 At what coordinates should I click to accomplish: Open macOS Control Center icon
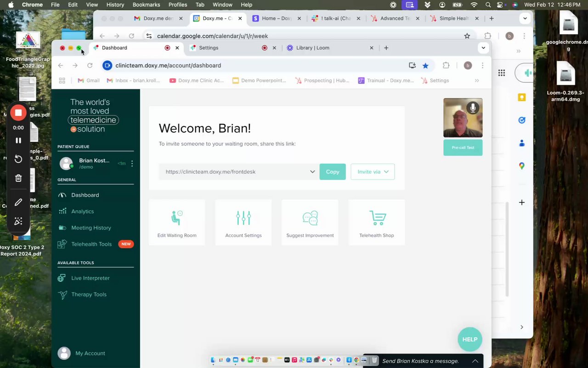click(x=500, y=5)
